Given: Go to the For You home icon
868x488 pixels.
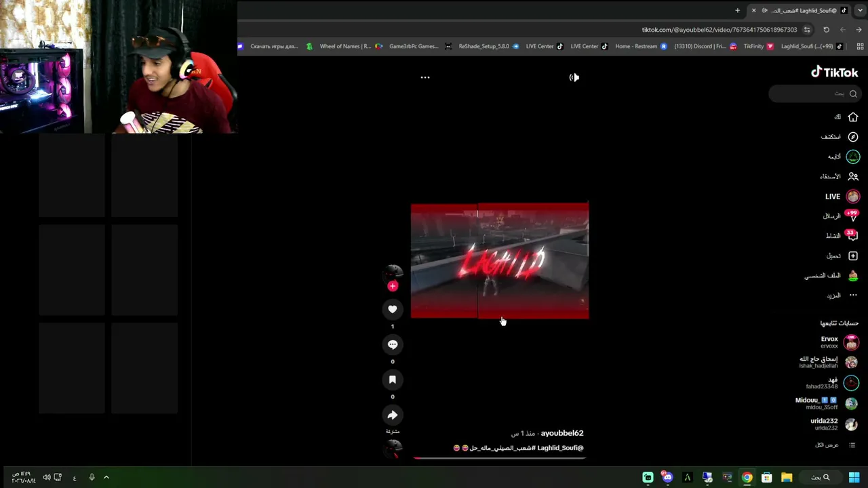Looking at the screenshot, I should click(x=852, y=117).
